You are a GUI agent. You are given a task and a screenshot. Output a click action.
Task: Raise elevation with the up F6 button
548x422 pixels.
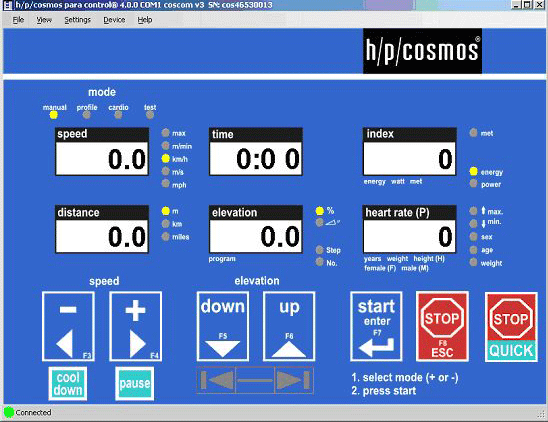point(289,326)
